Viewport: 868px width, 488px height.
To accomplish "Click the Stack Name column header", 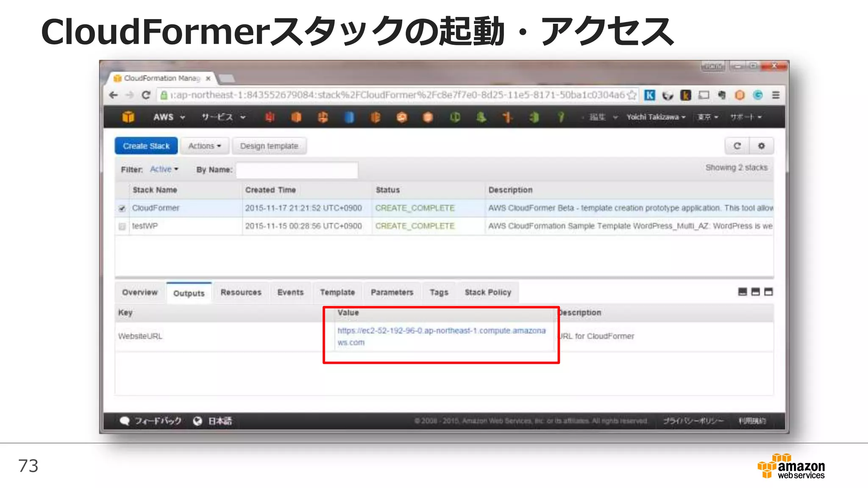I will 155,190.
